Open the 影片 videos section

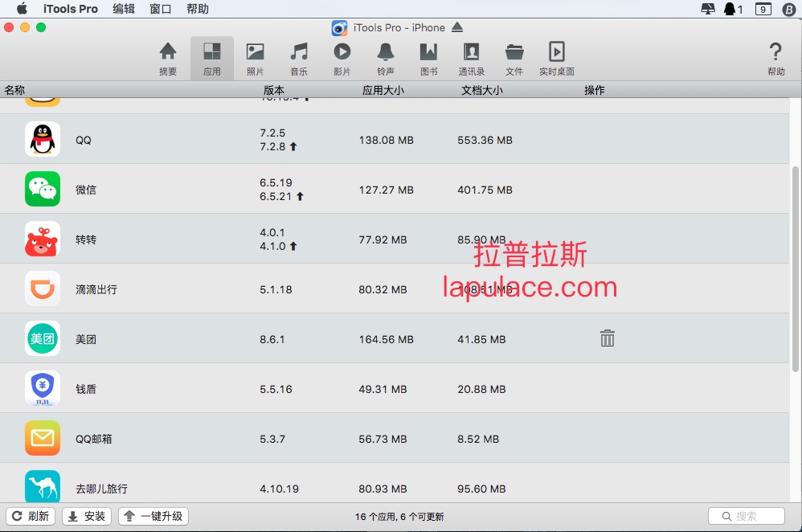click(342, 59)
